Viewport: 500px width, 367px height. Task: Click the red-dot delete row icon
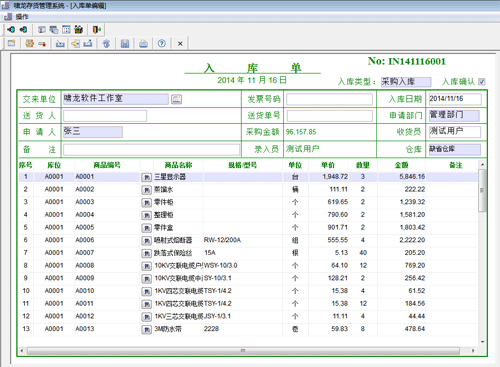(42, 43)
